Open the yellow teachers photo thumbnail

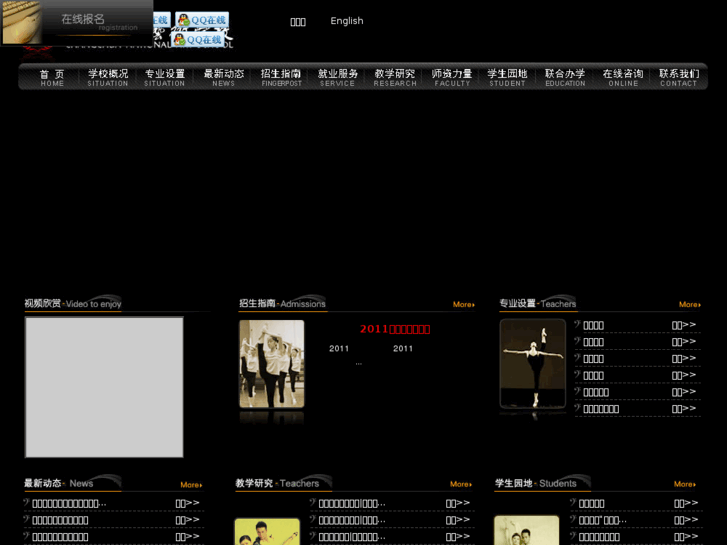pos(267,532)
